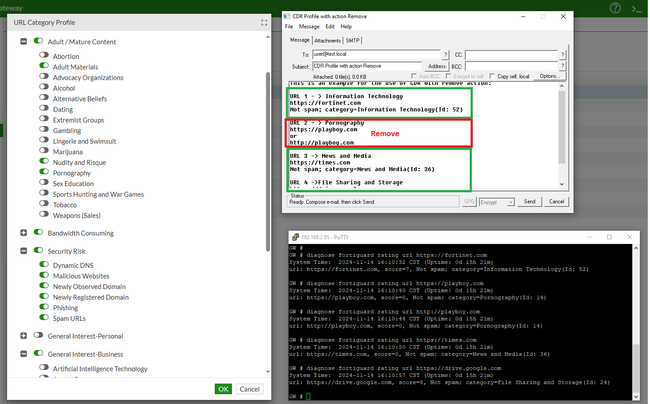Toggle the Gambling category switch
The height and width of the screenshot is (404, 650).
(44, 130)
